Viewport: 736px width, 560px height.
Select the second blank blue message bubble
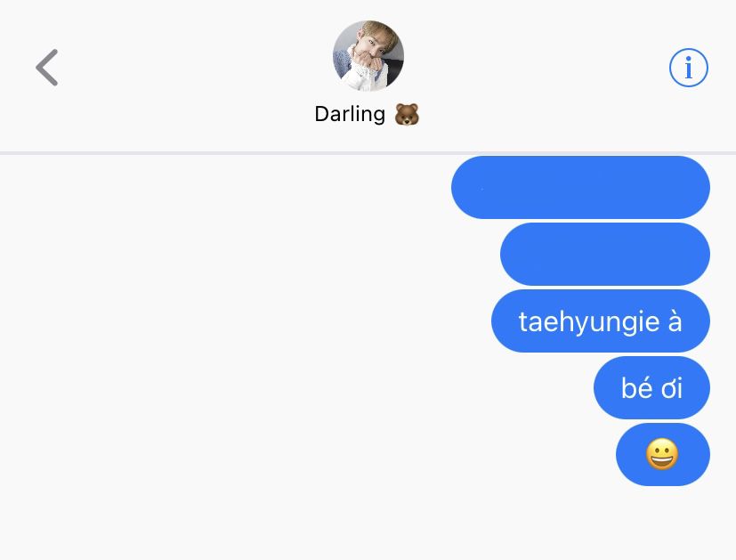tap(605, 254)
